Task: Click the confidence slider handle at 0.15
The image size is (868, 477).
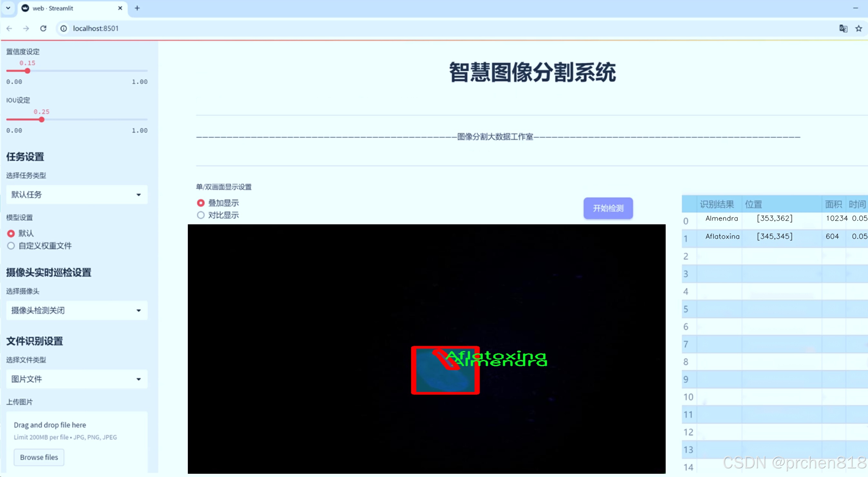Action: 28,71
